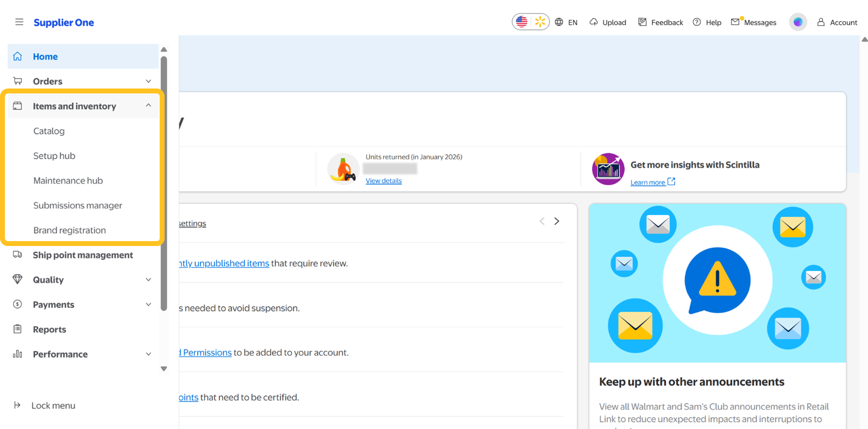Click the Orders cart icon
868x429 pixels.
[x=17, y=81]
